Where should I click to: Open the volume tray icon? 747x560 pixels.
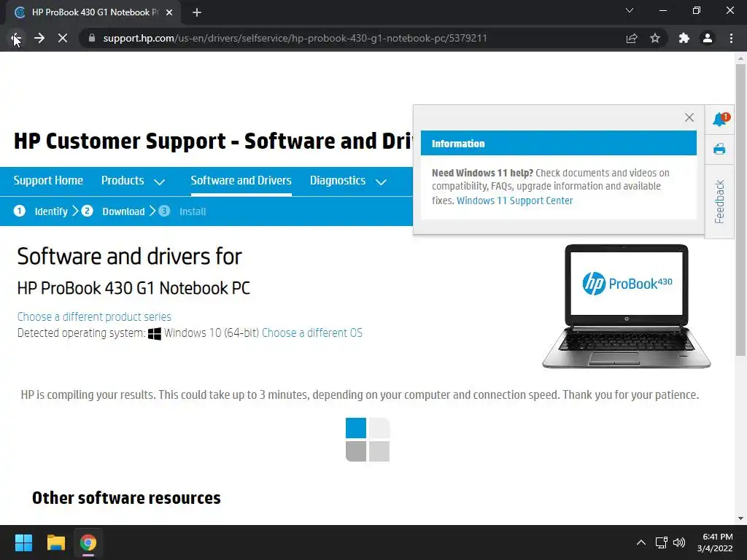[x=679, y=542]
